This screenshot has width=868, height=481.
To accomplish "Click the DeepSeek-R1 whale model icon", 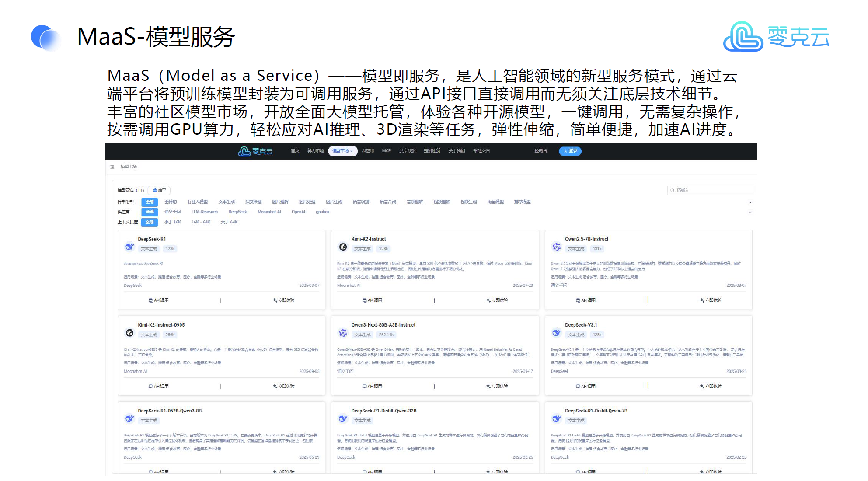I will pos(129,247).
